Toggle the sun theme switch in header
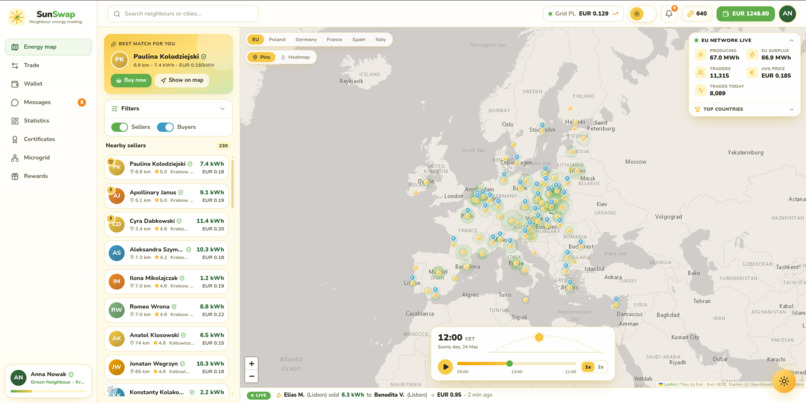 (643, 14)
